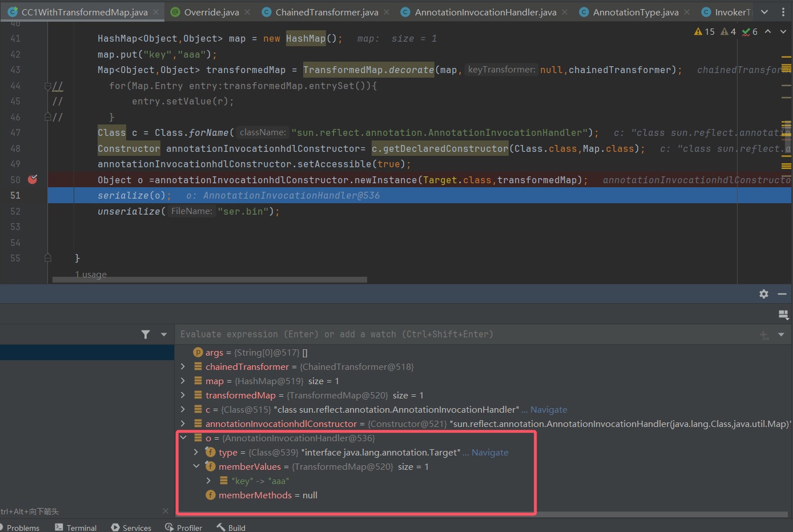Image resolution: width=793 pixels, height=532 pixels.
Task: Close the AnnotationType.java tab
Action: point(687,12)
